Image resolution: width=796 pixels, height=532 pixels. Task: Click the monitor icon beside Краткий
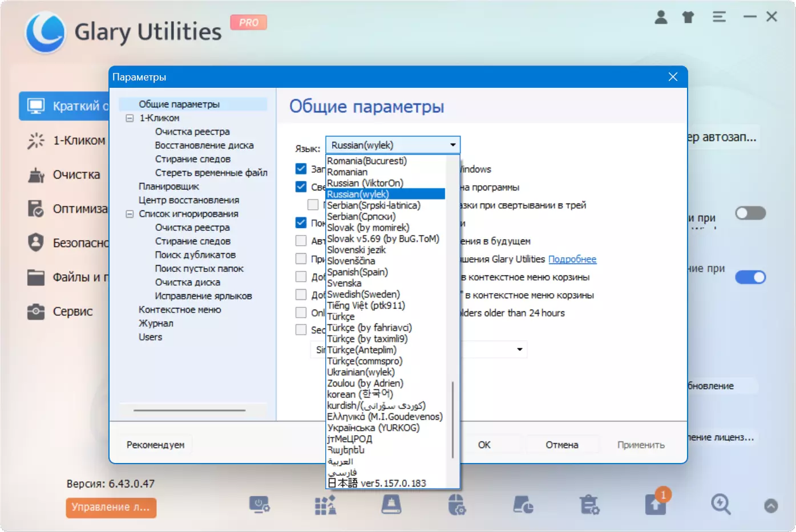[36, 106]
